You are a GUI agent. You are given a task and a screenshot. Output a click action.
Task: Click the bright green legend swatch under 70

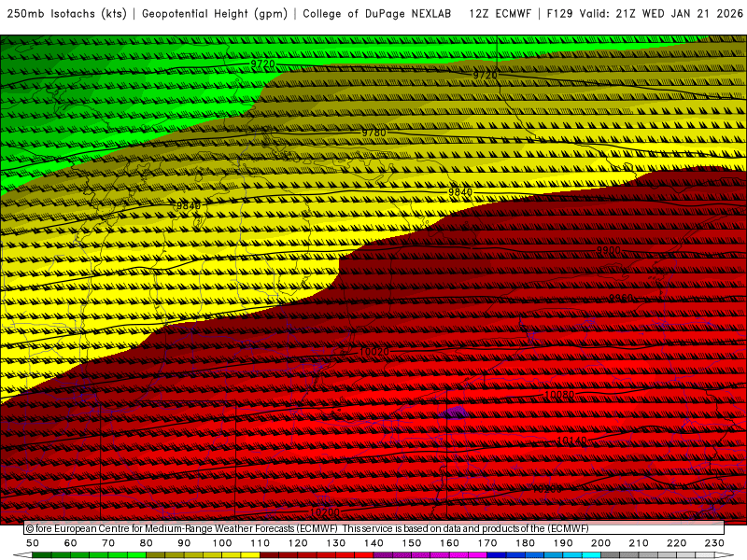pyautogui.click(x=118, y=555)
